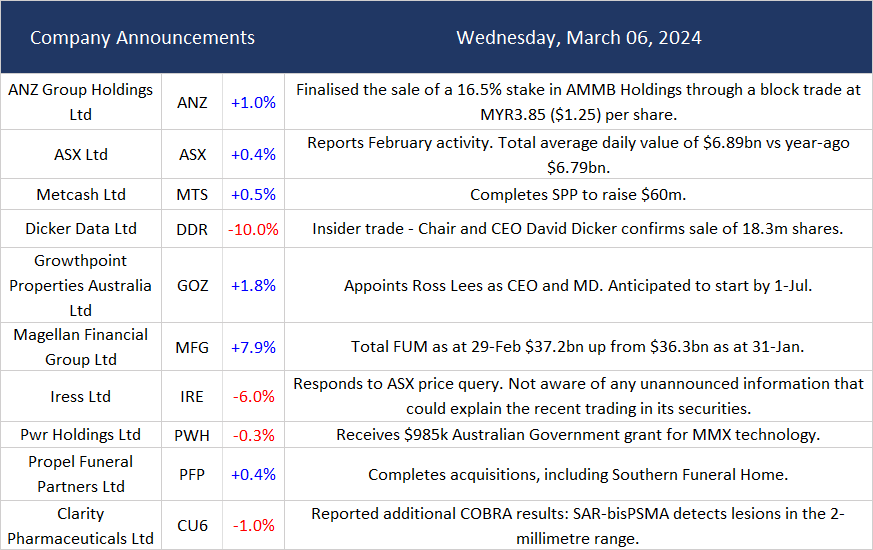The image size is (873, 550).
Task: Click Magellan's +7.9% price change
Action: [253, 347]
